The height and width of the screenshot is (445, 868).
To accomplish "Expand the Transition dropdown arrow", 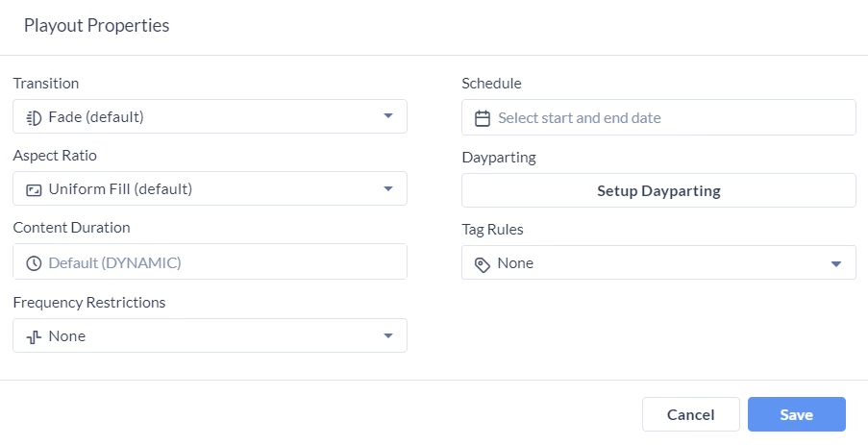I will coord(388,116).
